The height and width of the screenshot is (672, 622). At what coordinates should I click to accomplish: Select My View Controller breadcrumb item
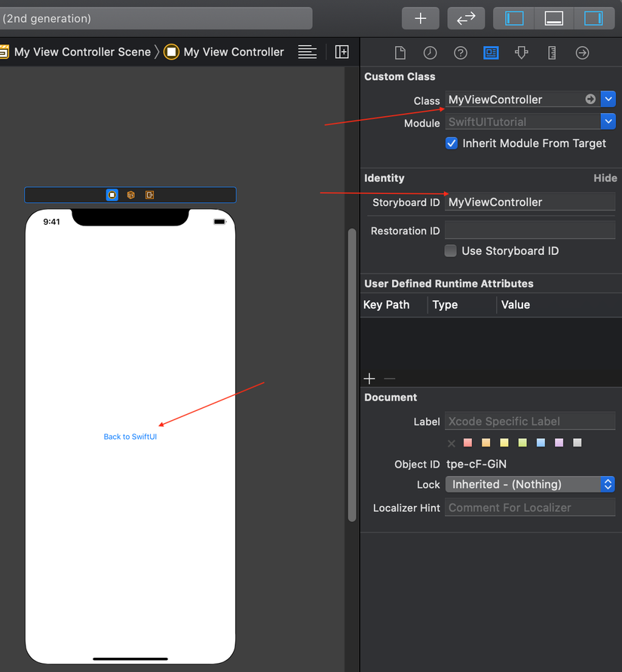pyautogui.click(x=234, y=52)
